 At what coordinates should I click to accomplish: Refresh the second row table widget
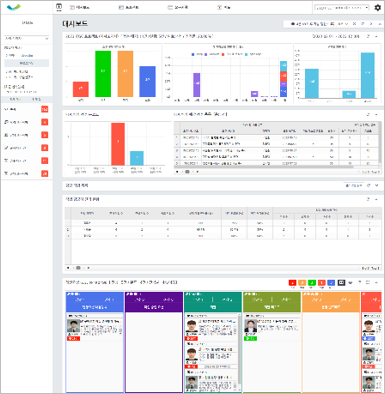[x=368, y=114]
